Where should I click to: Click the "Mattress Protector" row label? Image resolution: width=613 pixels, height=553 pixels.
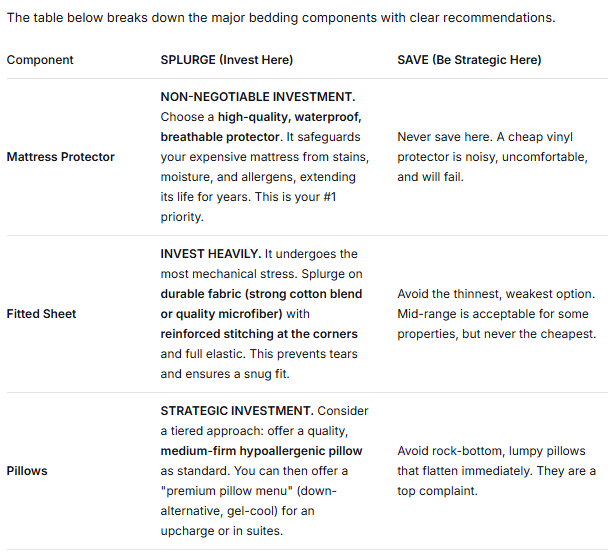61,157
